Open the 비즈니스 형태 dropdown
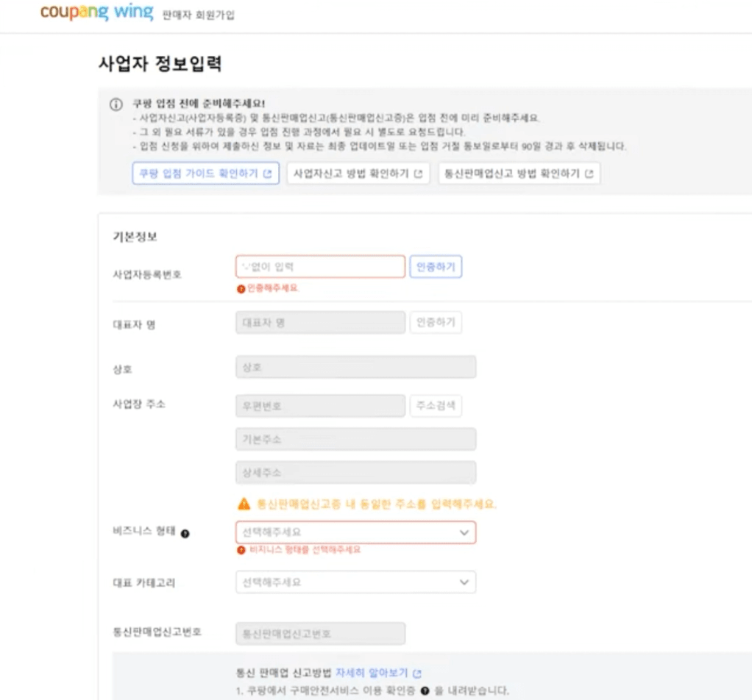The width and height of the screenshot is (752, 700). [x=355, y=532]
